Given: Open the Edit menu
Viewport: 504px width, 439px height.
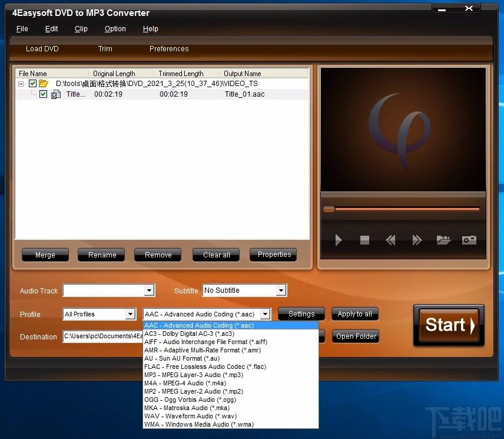Looking at the screenshot, I should (51, 29).
